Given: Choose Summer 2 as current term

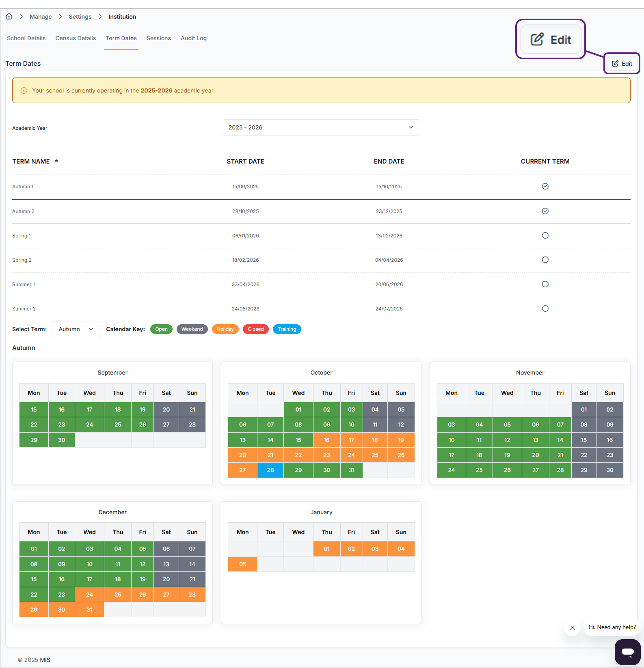Looking at the screenshot, I should tap(545, 308).
